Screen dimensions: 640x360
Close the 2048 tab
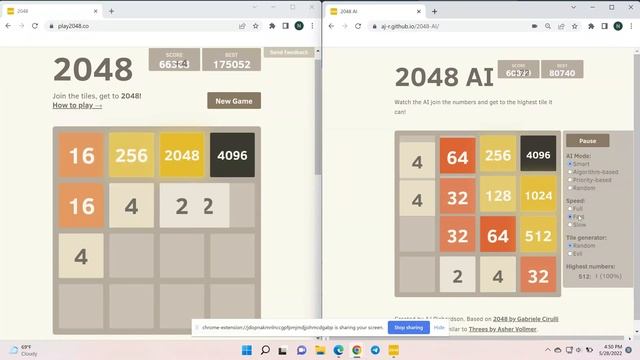pos(96,11)
